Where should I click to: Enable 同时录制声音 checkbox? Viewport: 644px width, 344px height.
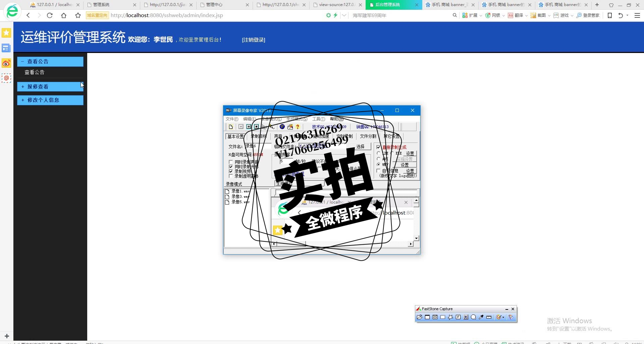[x=231, y=162]
